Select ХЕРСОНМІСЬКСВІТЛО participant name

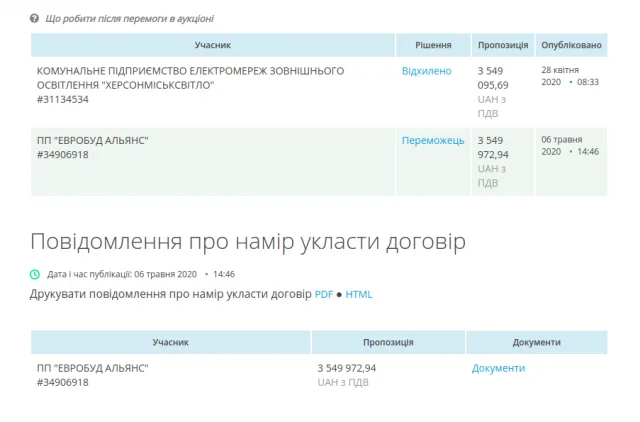coord(190,78)
